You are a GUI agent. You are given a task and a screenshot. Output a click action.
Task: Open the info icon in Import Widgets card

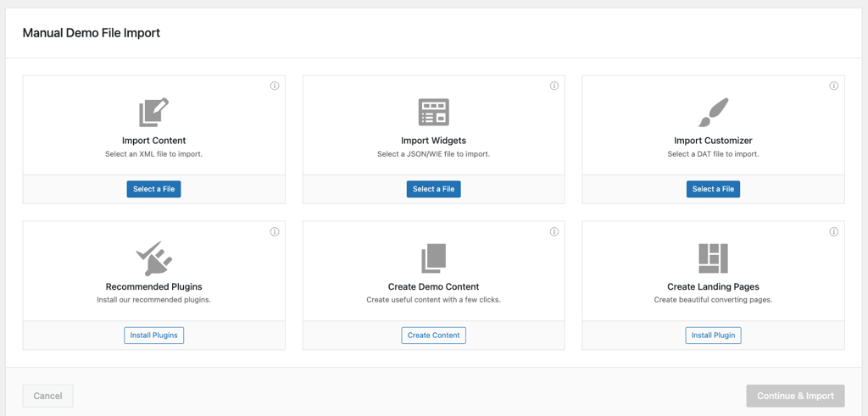point(554,86)
